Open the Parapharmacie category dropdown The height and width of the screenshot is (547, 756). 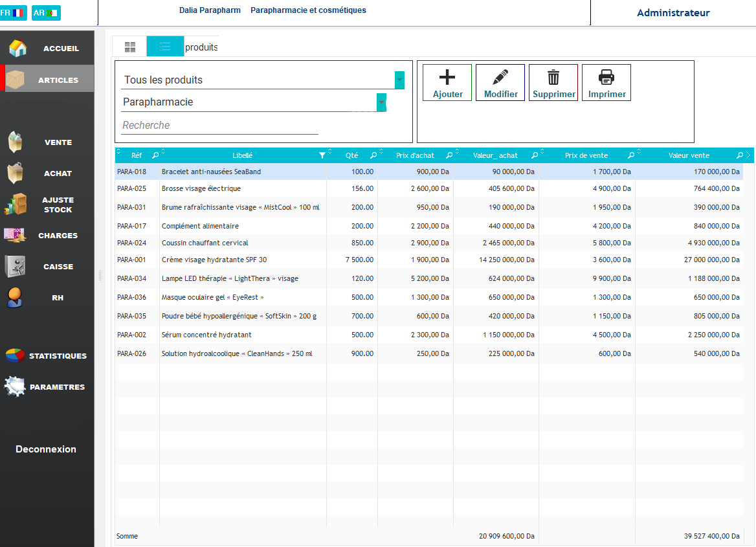coord(381,102)
